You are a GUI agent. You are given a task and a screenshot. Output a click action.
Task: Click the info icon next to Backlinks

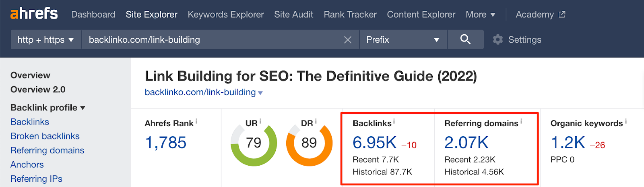click(394, 121)
